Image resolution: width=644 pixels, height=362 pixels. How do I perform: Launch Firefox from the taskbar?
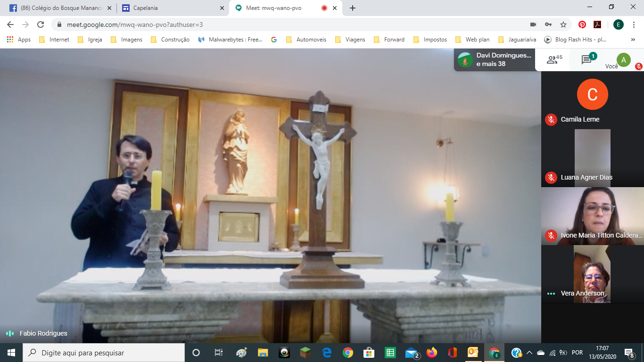pyautogui.click(x=431, y=353)
